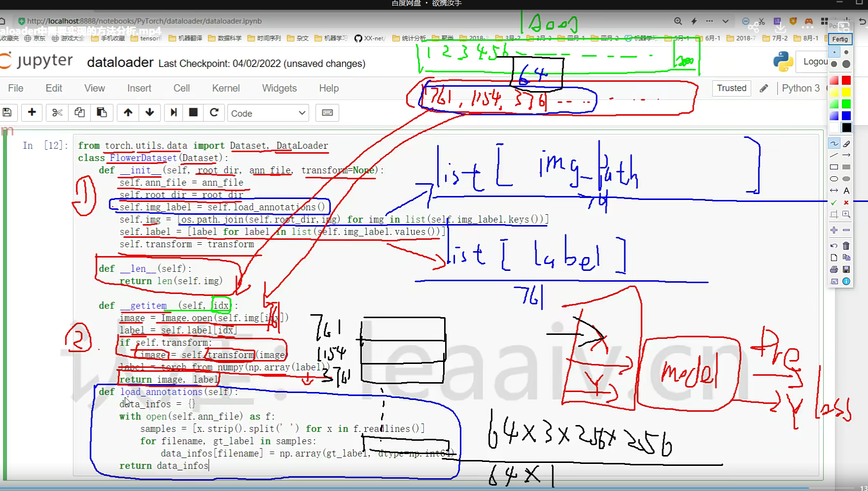Restart the kernel using the circular arrow
Viewport: 868px width, 491px height.
(214, 113)
